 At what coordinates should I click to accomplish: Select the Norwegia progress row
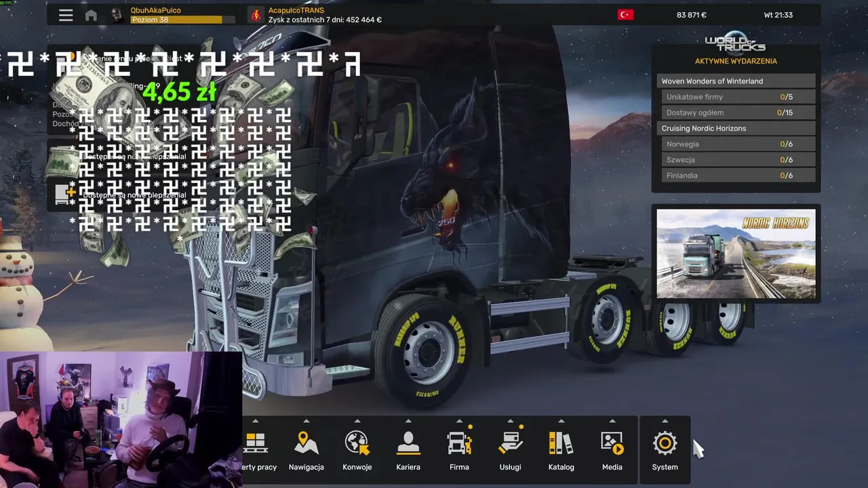click(738, 144)
